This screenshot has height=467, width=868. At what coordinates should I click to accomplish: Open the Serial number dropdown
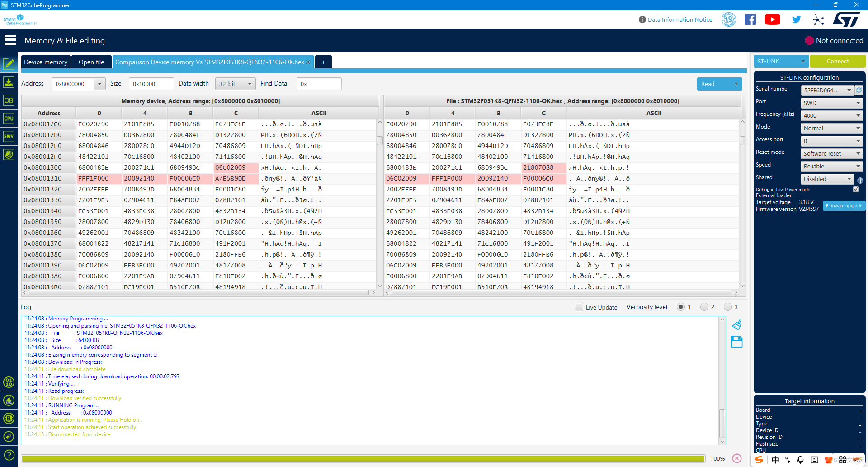click(827, 90)
